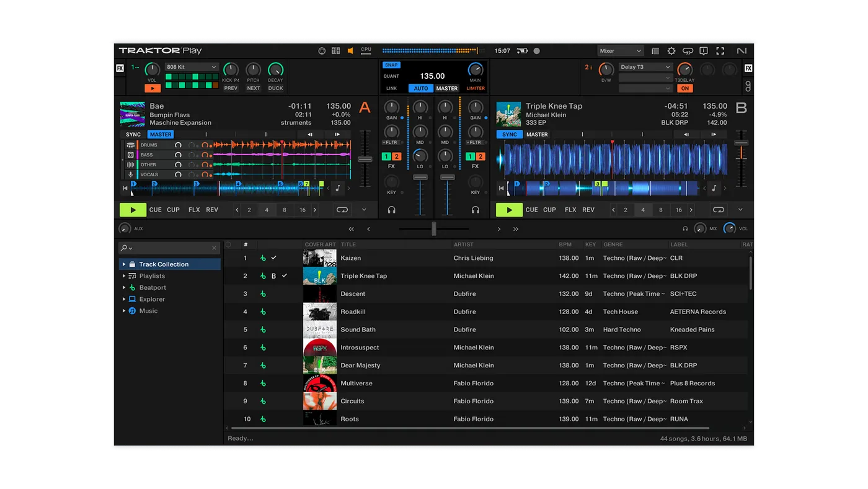Click Deck B music note cue icon
This screenshot has width=868, height=489.
point(714,189)
